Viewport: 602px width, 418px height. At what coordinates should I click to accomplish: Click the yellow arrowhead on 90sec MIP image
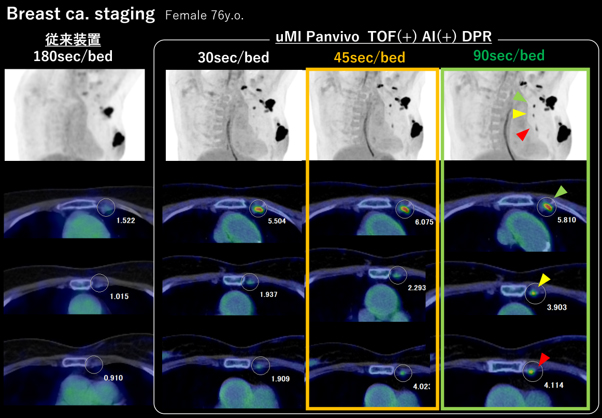pyautogui.click(x=519, y=114)
